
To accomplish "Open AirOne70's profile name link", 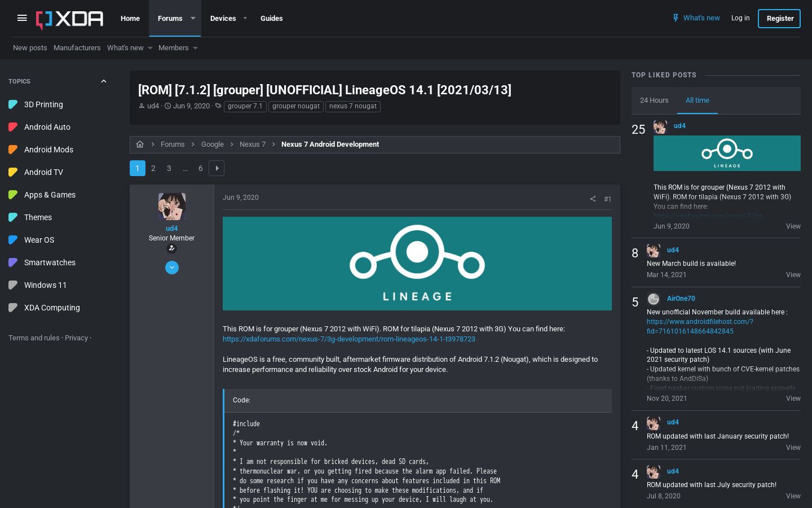I will pyautogui.click(x=681, y=299).
